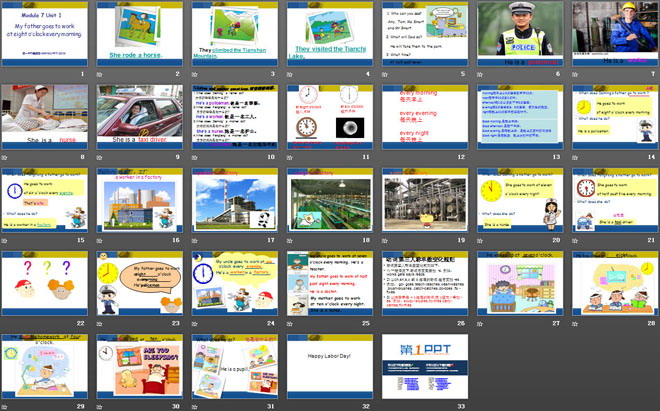The image size is (660, 411).
Task: Click the animation star under slide 27
Action: (480, 324)
